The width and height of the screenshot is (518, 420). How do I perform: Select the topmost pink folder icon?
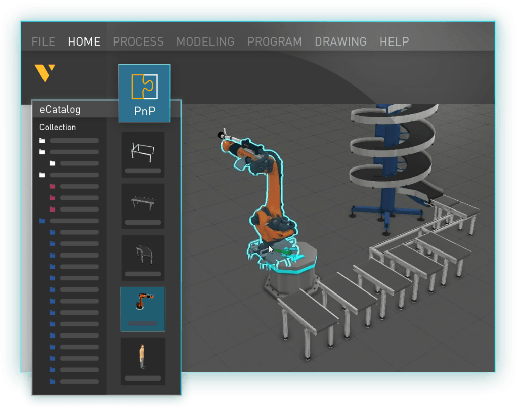(x=52, y=186)
